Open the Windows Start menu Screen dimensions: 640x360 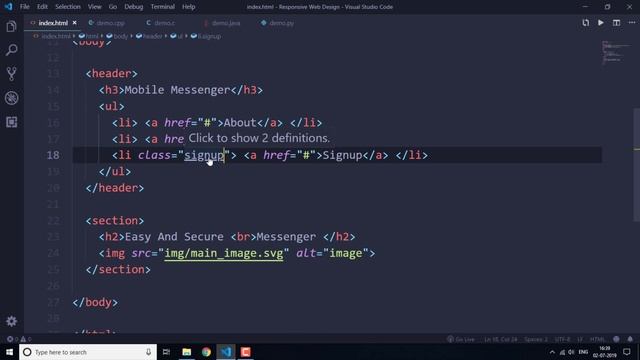[9, 352]
